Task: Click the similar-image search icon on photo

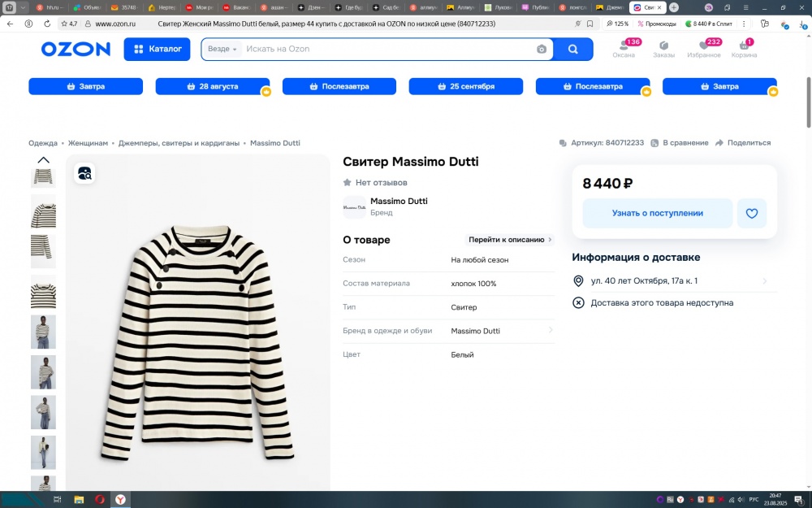Action: pos(84,173)
